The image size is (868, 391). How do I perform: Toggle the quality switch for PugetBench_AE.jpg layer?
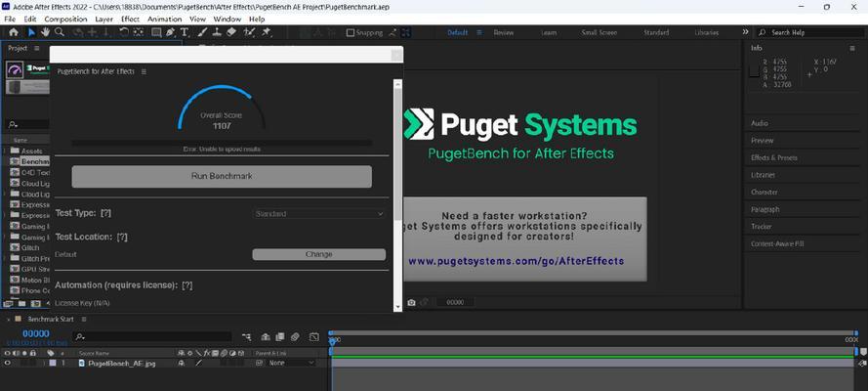tap(199, 364)
